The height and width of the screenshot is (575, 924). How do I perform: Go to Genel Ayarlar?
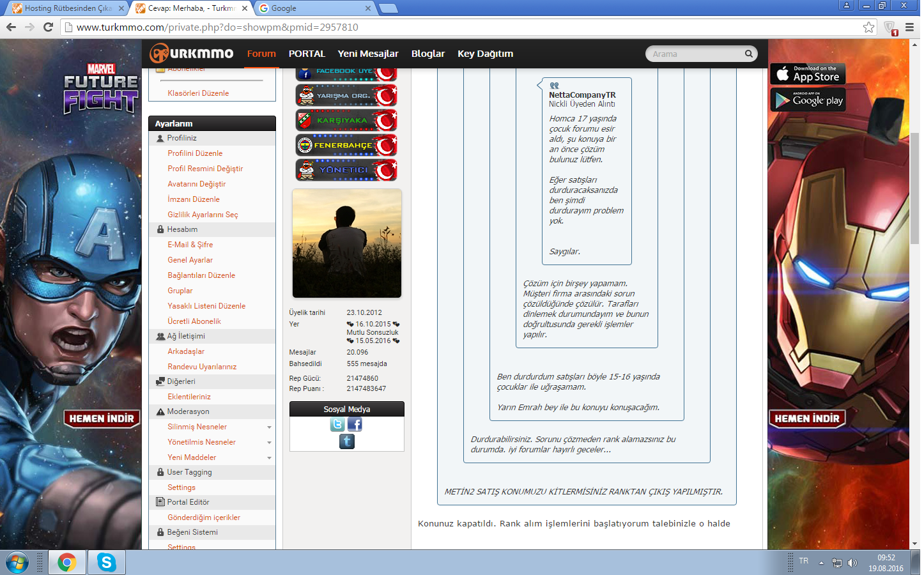point(190,260)
